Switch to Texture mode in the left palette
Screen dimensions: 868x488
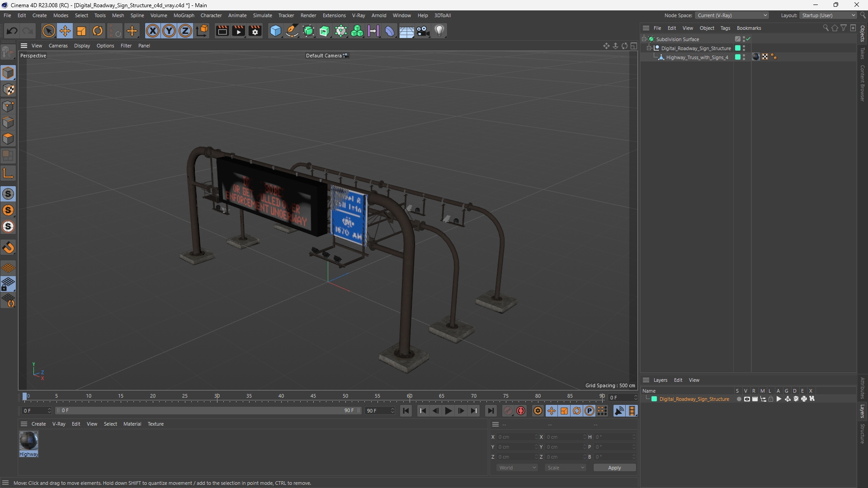tap(8, 89)
